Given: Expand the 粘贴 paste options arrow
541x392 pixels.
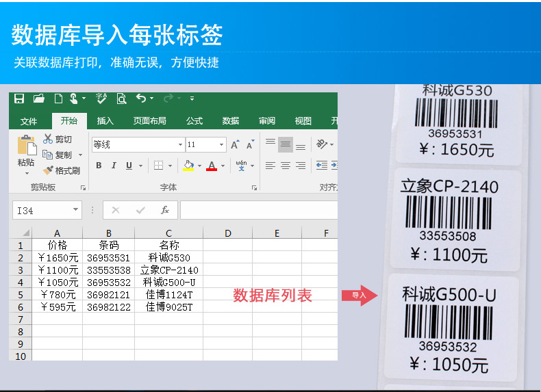Looking at the screenshot, I should 27,173.
